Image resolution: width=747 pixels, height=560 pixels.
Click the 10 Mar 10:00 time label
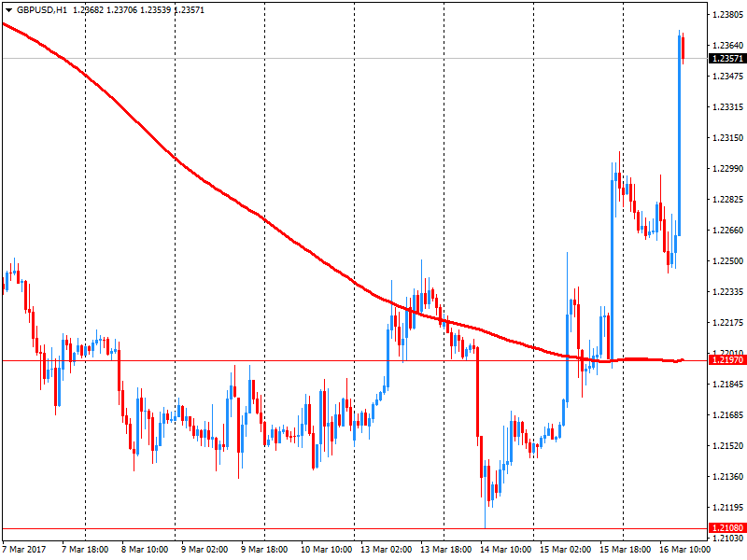tap(326, 550)
